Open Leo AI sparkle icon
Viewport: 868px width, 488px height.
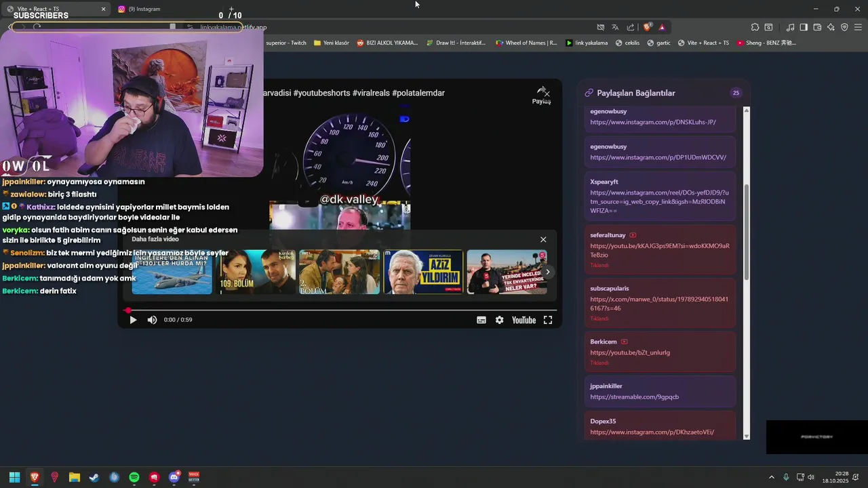831,27
